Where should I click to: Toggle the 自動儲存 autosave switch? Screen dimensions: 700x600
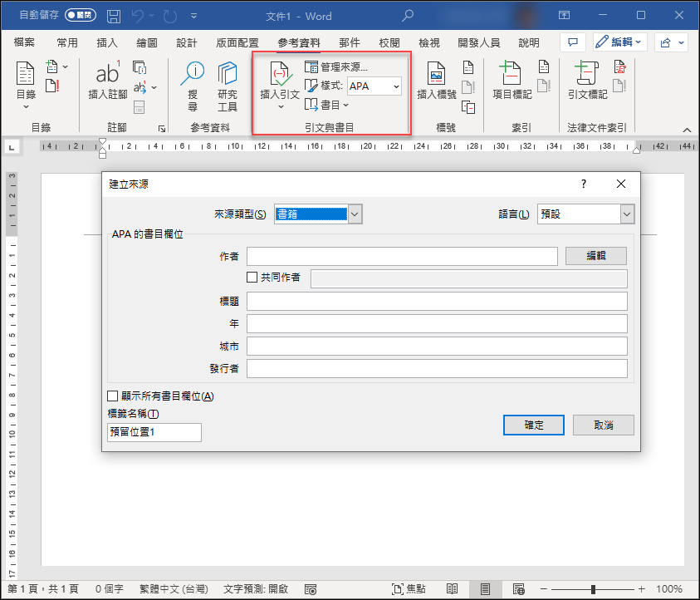[81, 15]
